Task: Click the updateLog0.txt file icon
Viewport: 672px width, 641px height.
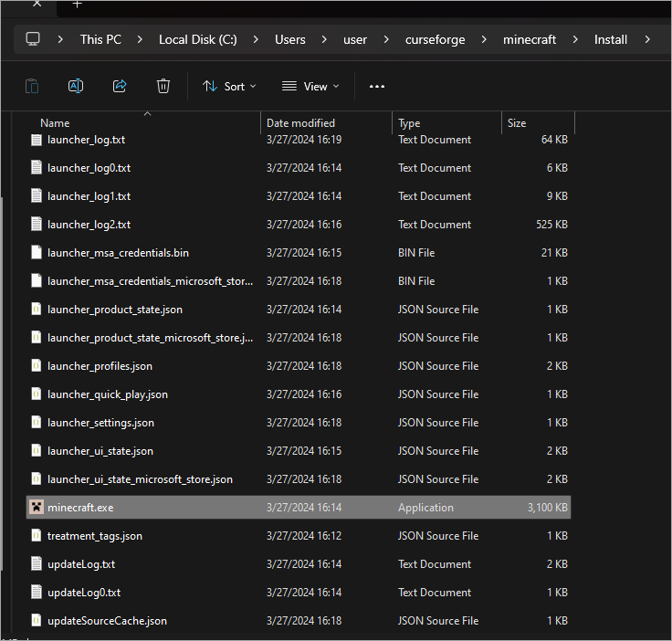Action: (37, 593)
